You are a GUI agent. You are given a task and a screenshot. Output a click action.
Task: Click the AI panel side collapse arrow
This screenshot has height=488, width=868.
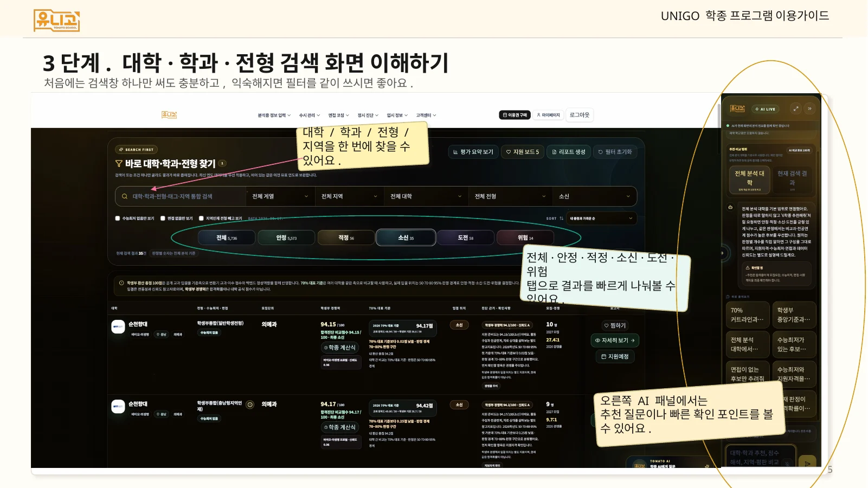pos(722,253)
